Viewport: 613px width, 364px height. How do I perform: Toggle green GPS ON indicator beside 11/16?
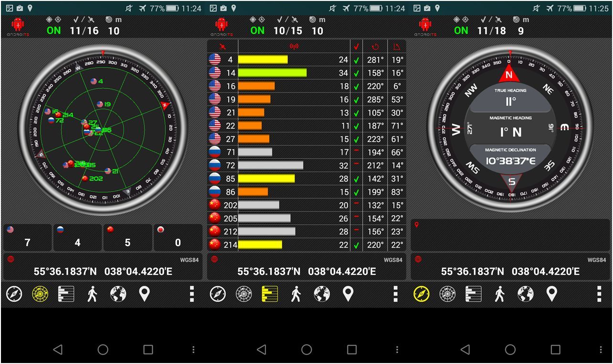click(x=54, y=31)
